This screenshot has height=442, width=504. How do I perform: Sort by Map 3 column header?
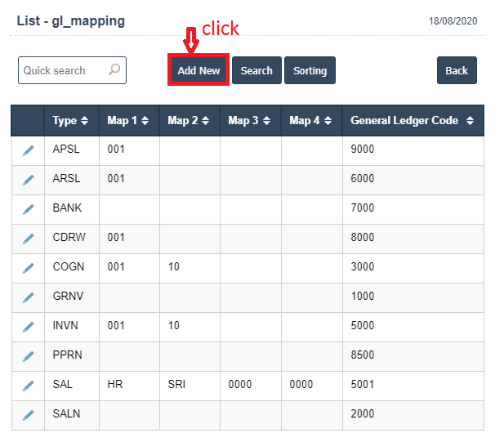249,121
